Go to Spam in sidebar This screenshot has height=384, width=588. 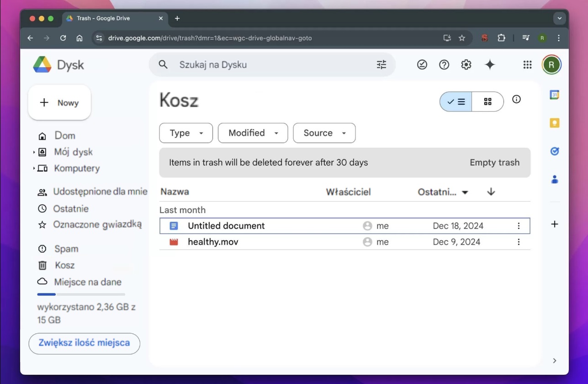66,249
